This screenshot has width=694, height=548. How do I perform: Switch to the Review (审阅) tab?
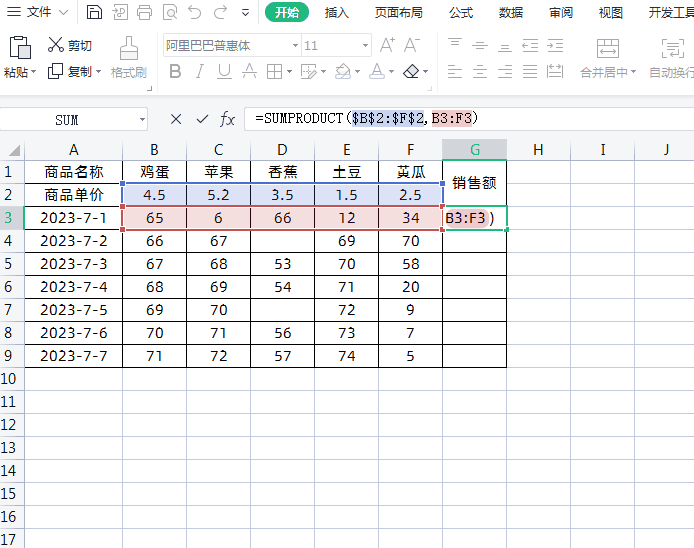(561, 13)
